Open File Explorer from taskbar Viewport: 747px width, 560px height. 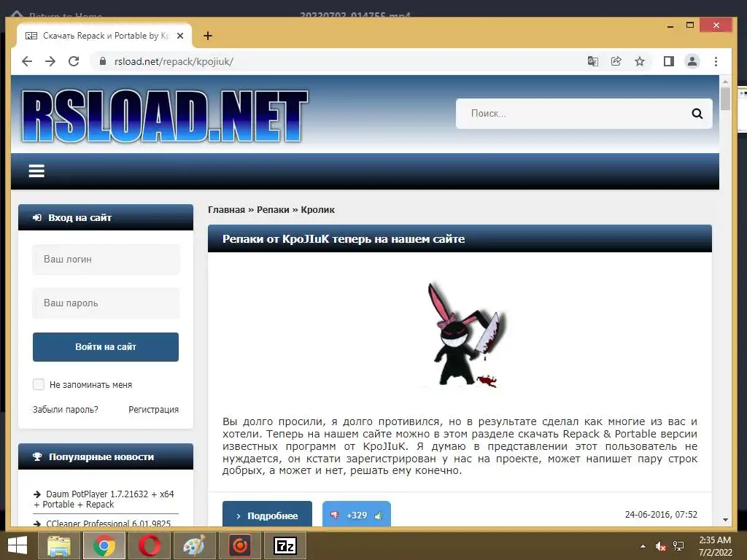[x=58, y=545]
